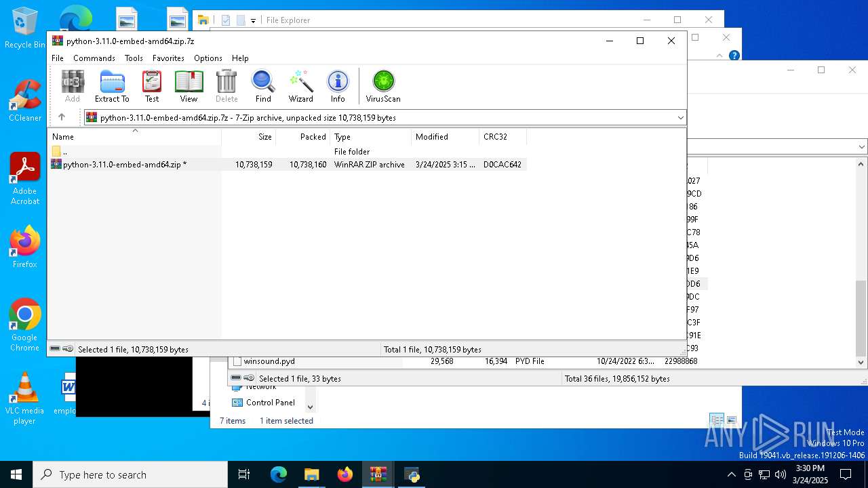
Task: Switch File Explorer to large icons view
Action: (x=732, y=420)
